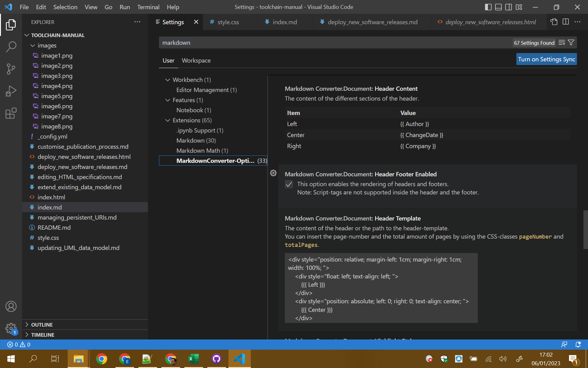Switch to the Workspace settings tab

pos(196,60)
